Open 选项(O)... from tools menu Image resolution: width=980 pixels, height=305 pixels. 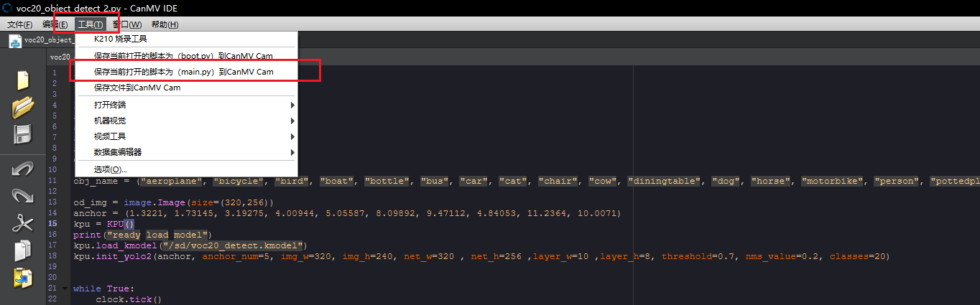(110, 169)
